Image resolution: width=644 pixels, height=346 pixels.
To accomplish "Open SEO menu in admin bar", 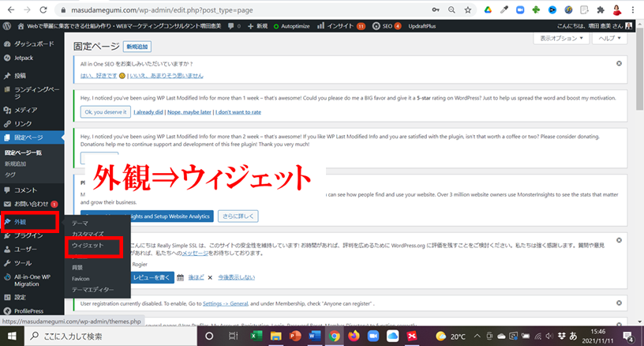I will point(387,26).
